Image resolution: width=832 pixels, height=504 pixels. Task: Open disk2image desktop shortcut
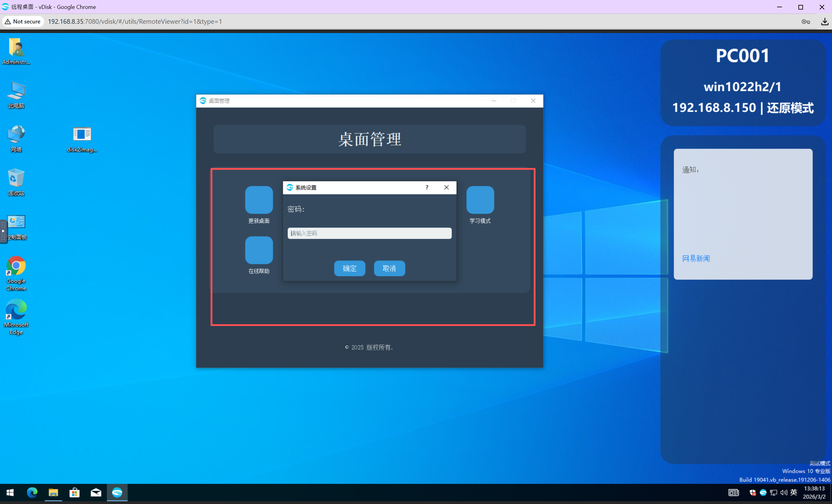[82, 134]
